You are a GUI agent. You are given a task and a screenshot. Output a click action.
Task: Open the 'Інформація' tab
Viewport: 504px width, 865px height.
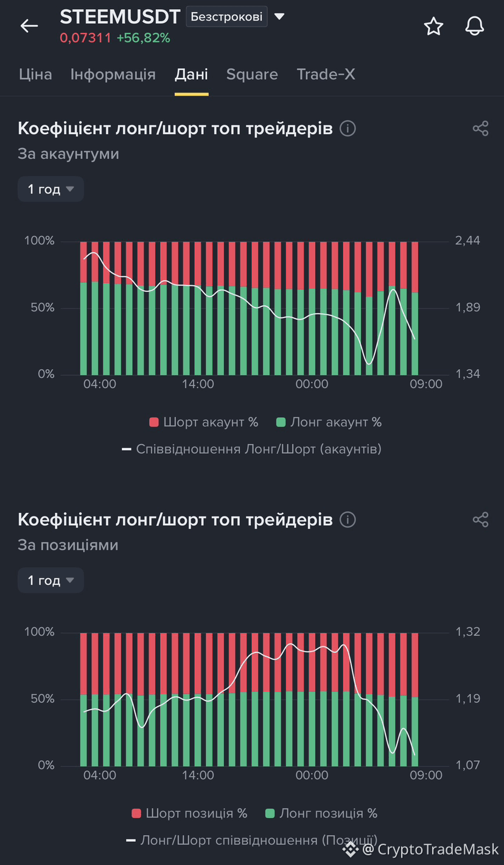coord(113,74)
